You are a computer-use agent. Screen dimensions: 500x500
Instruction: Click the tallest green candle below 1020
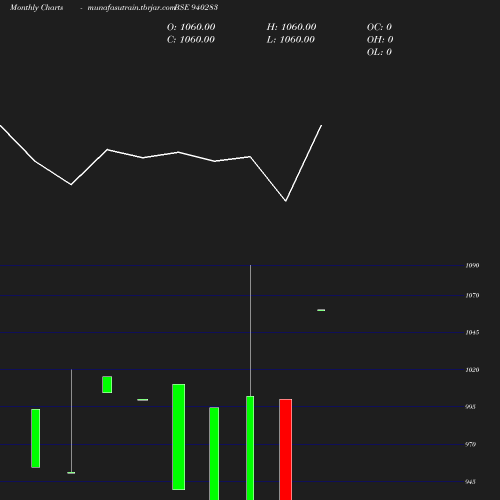point(179,437)
